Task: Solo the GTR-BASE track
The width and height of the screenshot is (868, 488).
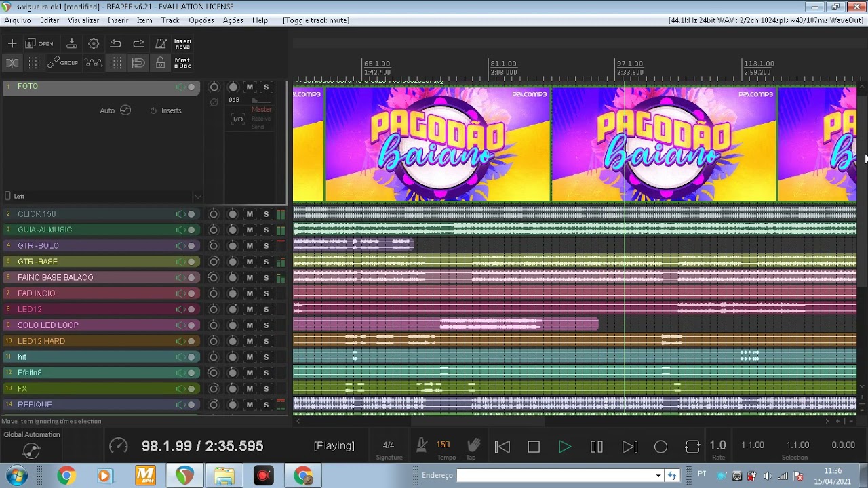Action: 266,262
